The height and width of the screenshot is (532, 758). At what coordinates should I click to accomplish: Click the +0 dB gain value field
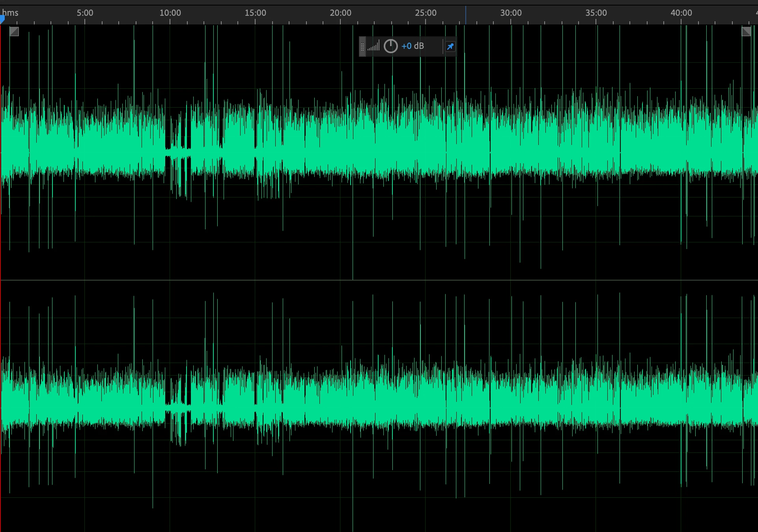coord(413,46)
